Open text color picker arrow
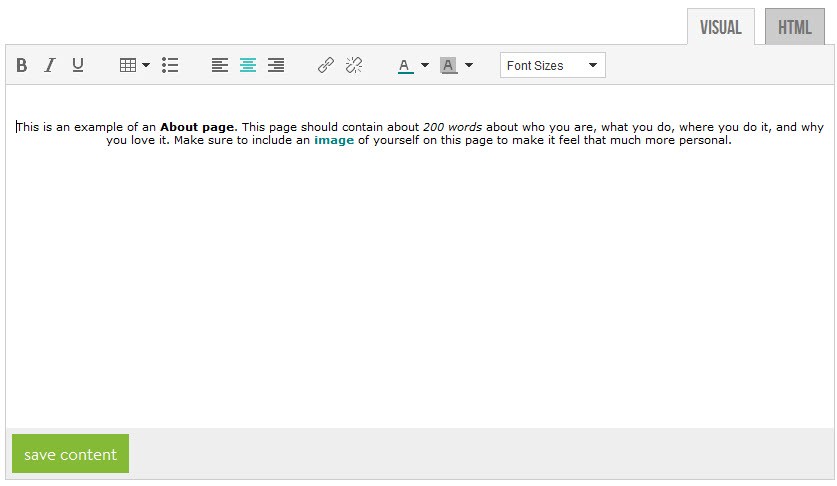Screen dimensions: 837x486 pos(425,65)
